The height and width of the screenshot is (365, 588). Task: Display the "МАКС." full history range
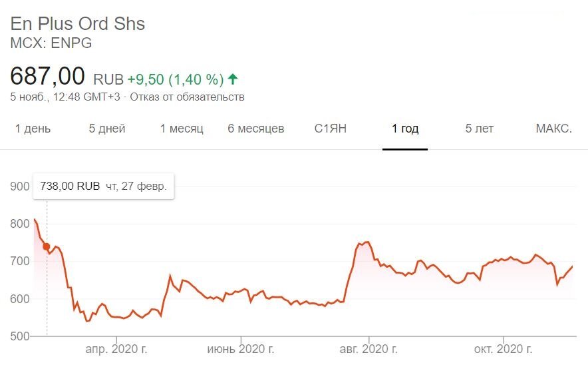553,129
